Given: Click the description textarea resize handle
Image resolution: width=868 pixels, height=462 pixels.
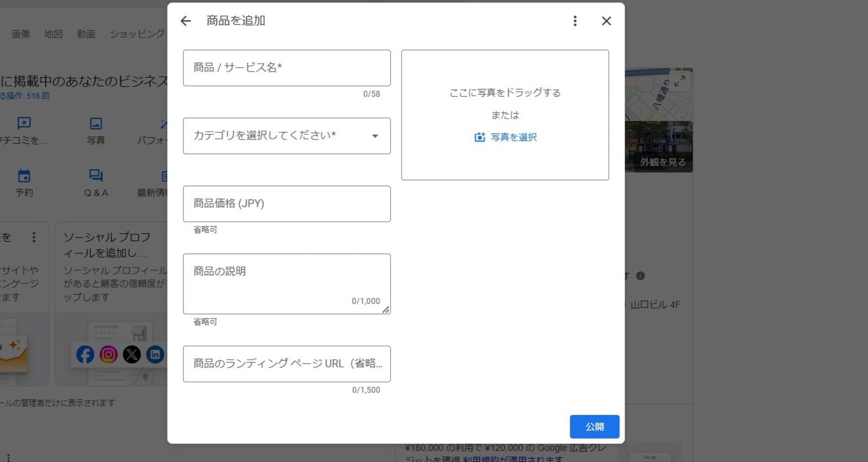Looking at the screenshot, I should (x=386, y=310).
